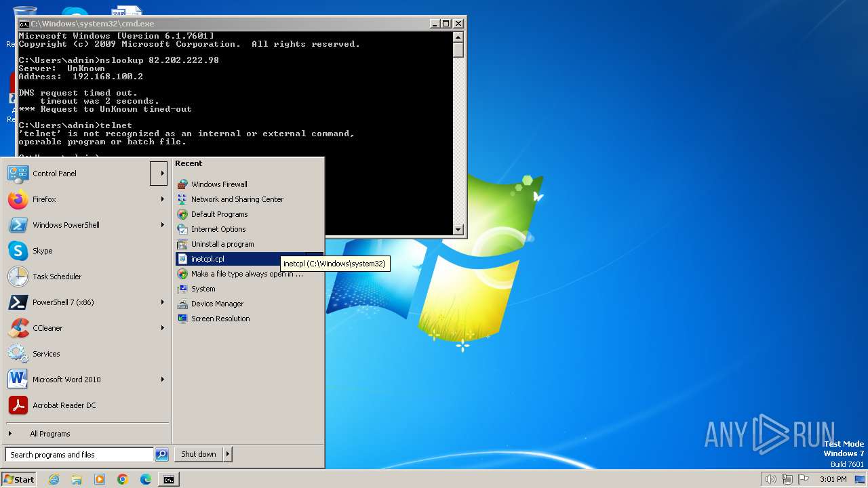Open System from recent list
The width and height of the screenshot is (868, 488).
point(248,289)
